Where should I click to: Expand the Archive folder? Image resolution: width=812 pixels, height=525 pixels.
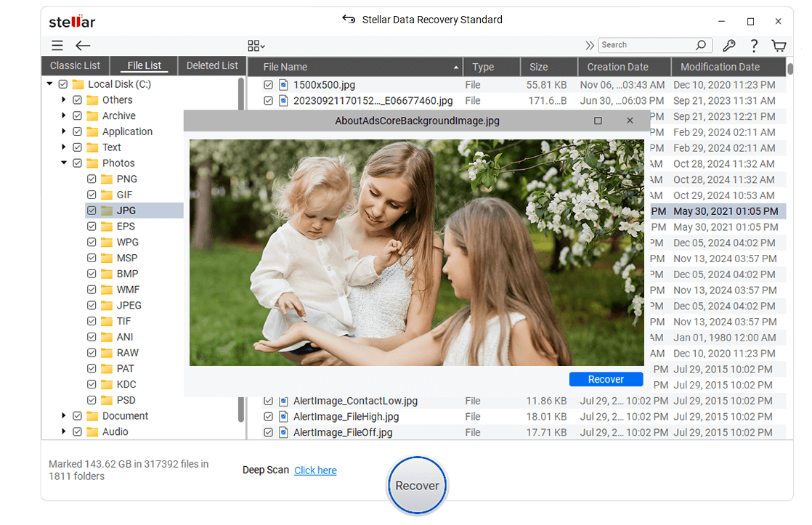[63, 115]
